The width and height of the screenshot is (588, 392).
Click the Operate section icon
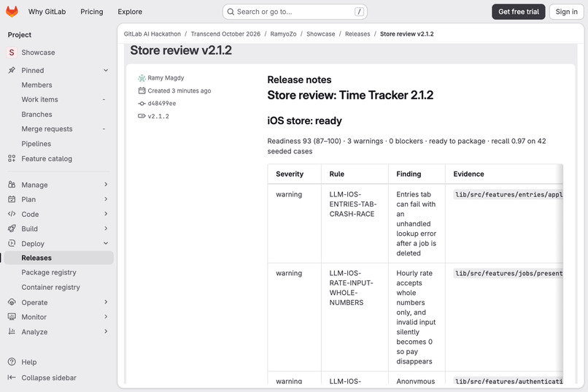(12, 302)
